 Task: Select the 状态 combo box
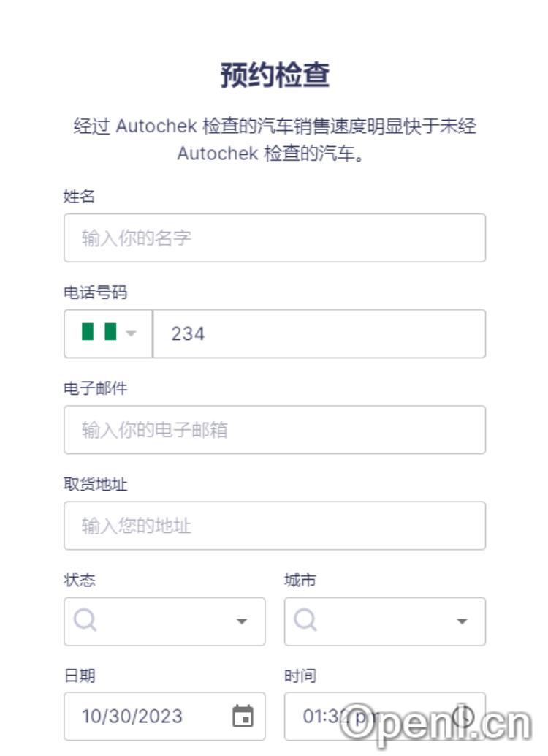click(164, 622)
